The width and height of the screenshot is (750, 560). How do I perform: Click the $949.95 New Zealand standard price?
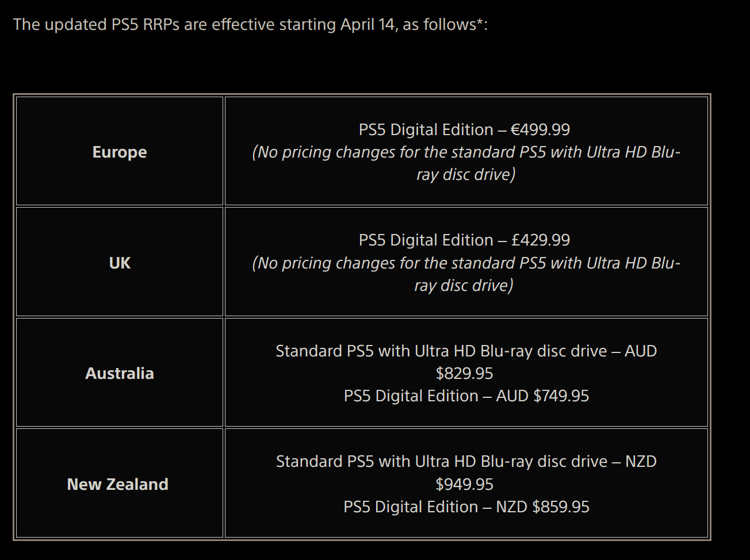click(465, 484)
